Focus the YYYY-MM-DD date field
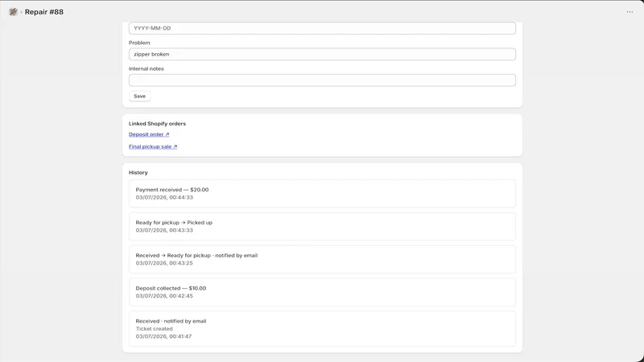The width and height of the screenshot is (644, 362). click(322, 28)
